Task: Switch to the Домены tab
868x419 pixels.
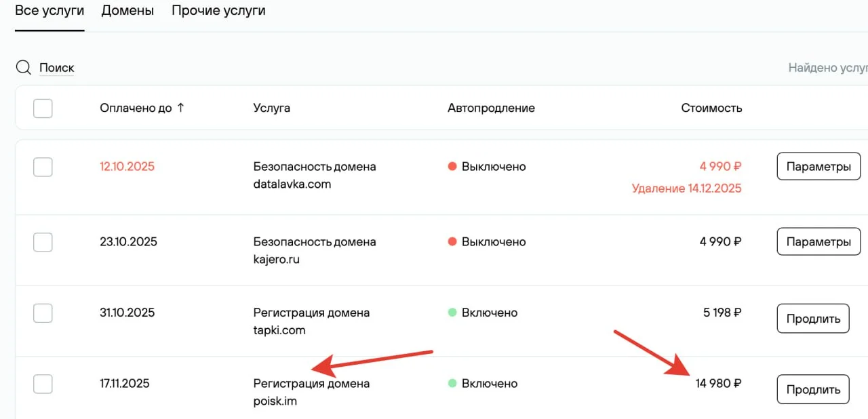Action: click(x=127, y=11)
